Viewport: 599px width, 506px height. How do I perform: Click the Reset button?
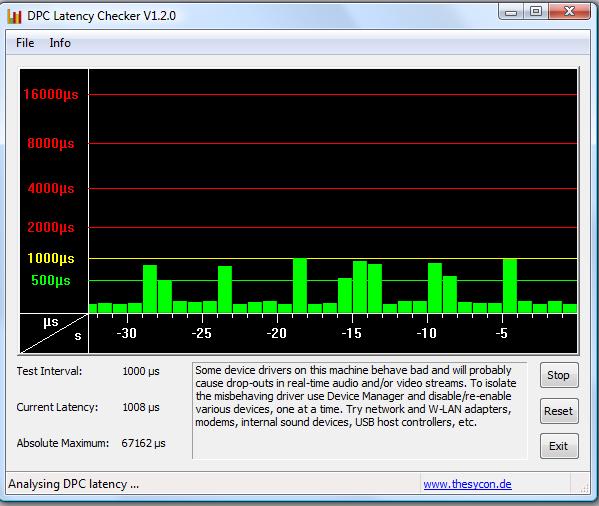(559, 411)
